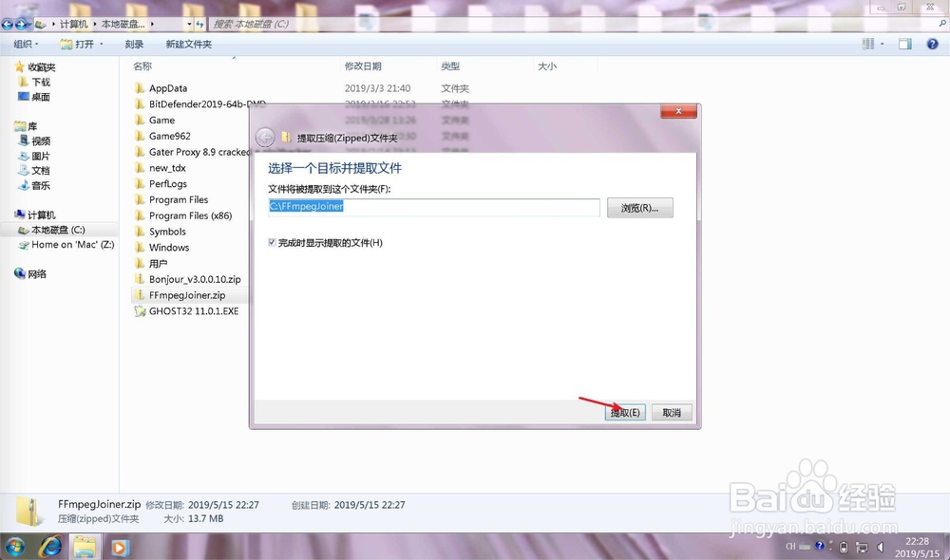
Task: Click Explorer forward navigation arrow
Action: pos(21,25)
